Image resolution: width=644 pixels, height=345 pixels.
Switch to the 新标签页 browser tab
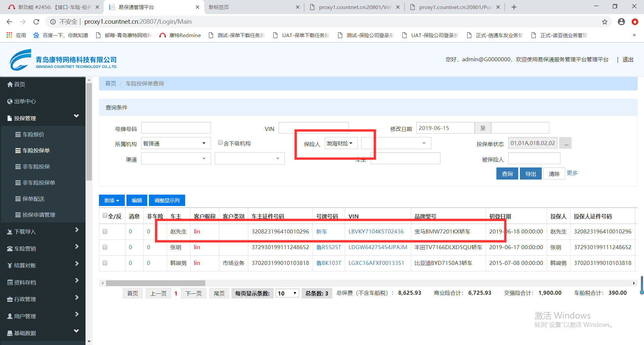[254, 7]
